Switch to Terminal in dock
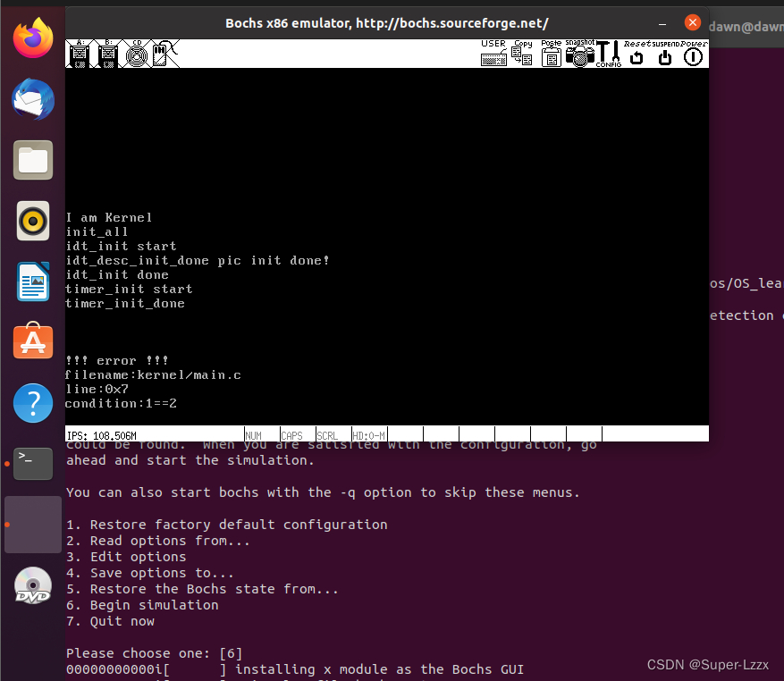Image resolution: width=784 pixels, height=681 pixels. 33,464
